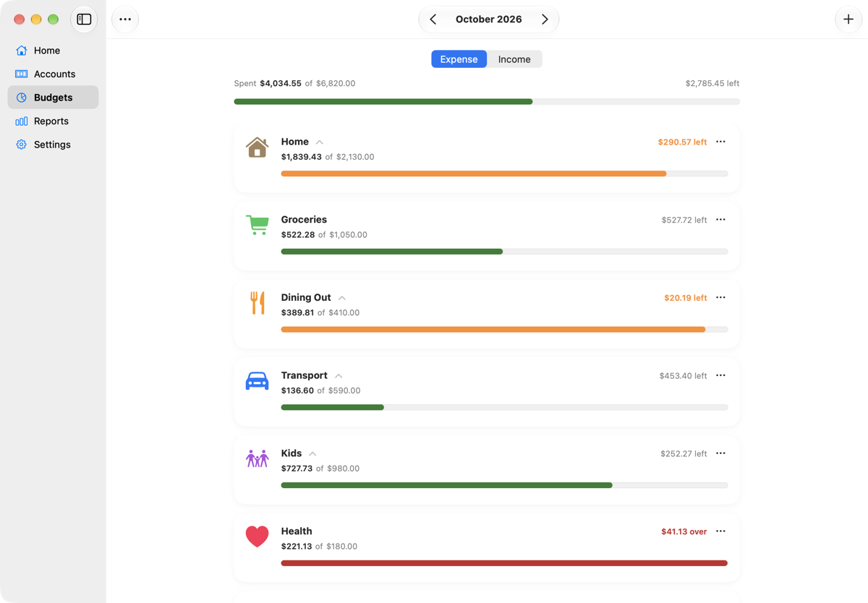
Task: Go to next month arrow
Action: pyautogui.click(x=545, y=20)
